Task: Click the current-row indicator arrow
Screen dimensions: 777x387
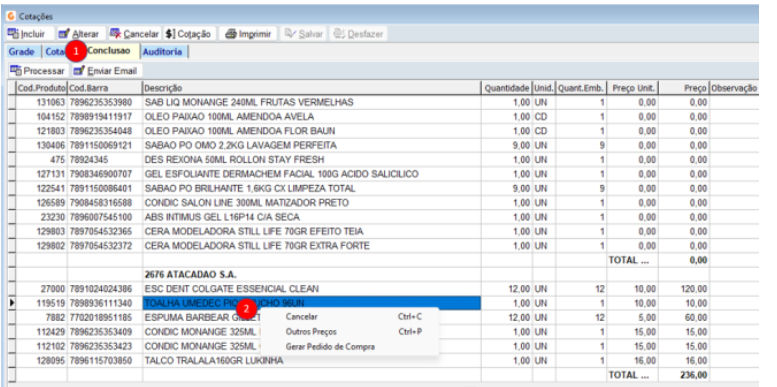Action: coord(12,303)
